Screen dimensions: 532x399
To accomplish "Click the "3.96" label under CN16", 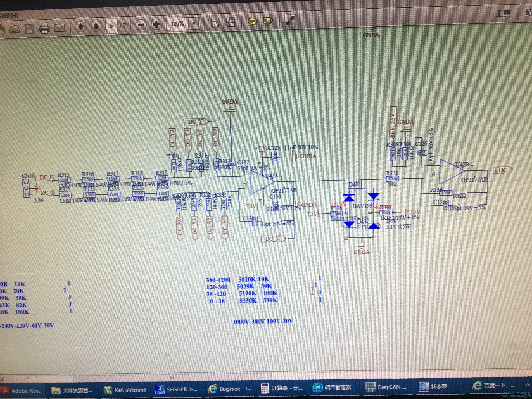I will coord(39,200).
